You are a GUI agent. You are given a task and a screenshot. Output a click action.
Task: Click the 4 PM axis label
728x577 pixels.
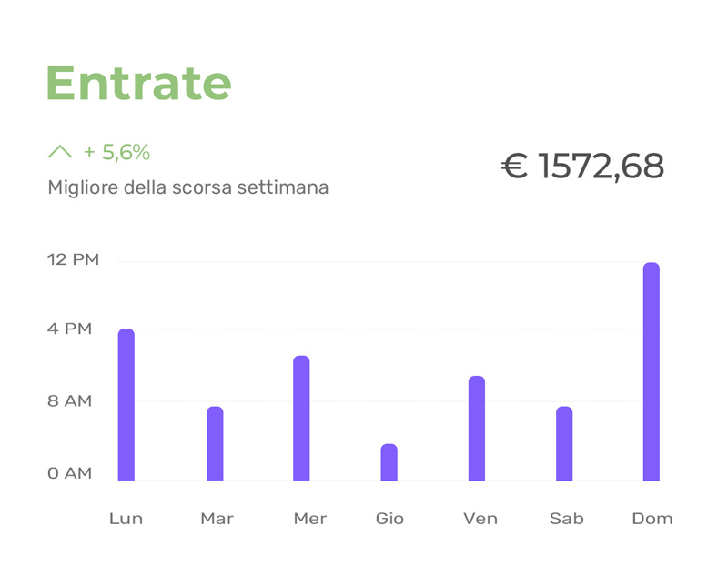[x=70, y=329]
